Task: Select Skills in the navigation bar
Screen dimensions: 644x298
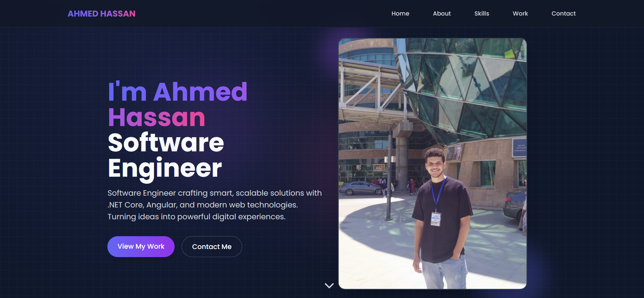Action: click(x=482, y=14)
